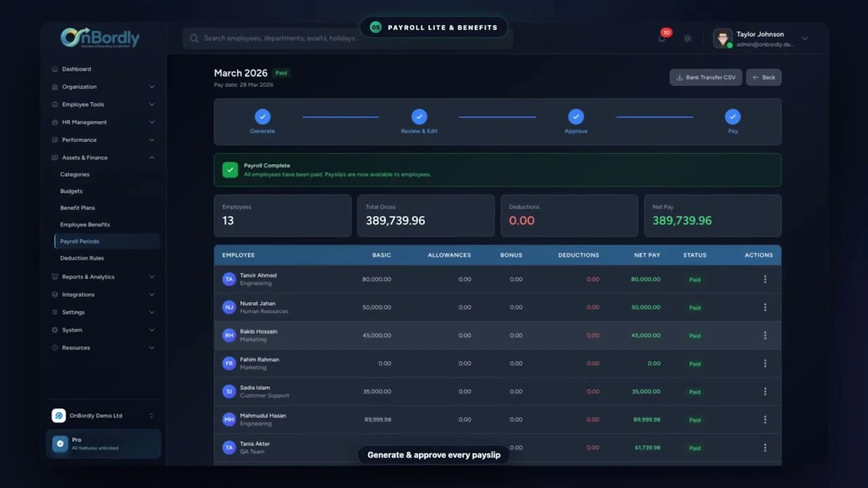Expand the Settings section chevron

pos(152,312)
